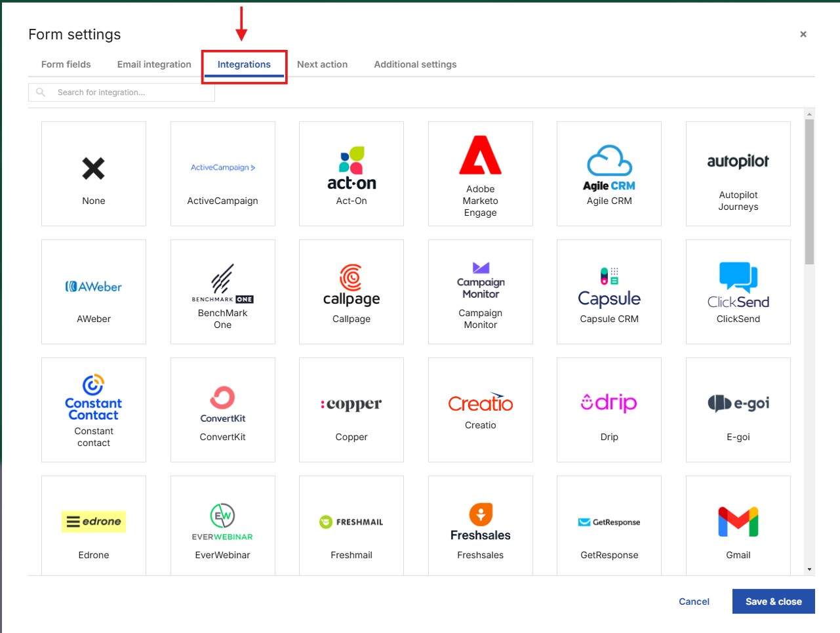Click the Save & close button
The image size is (840, 633).
(773, 602)
